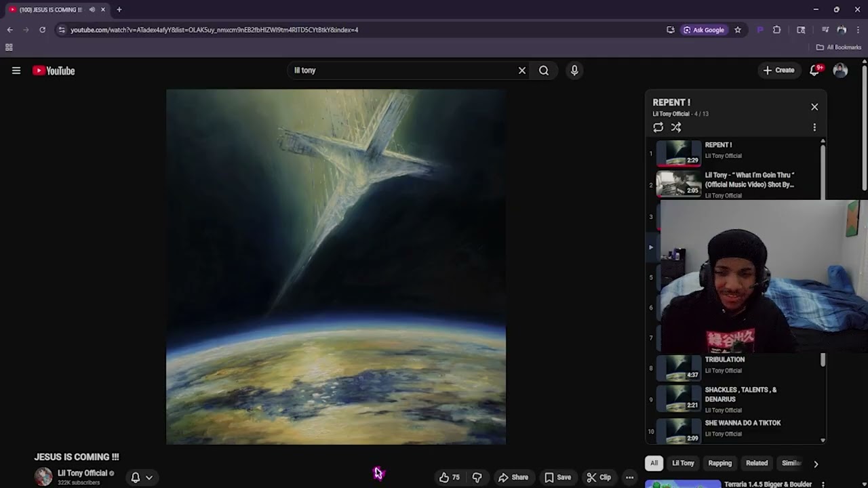This screenshot has width=868, height=488.
Task: Dislike this video
Action: (x=477, y=477)
